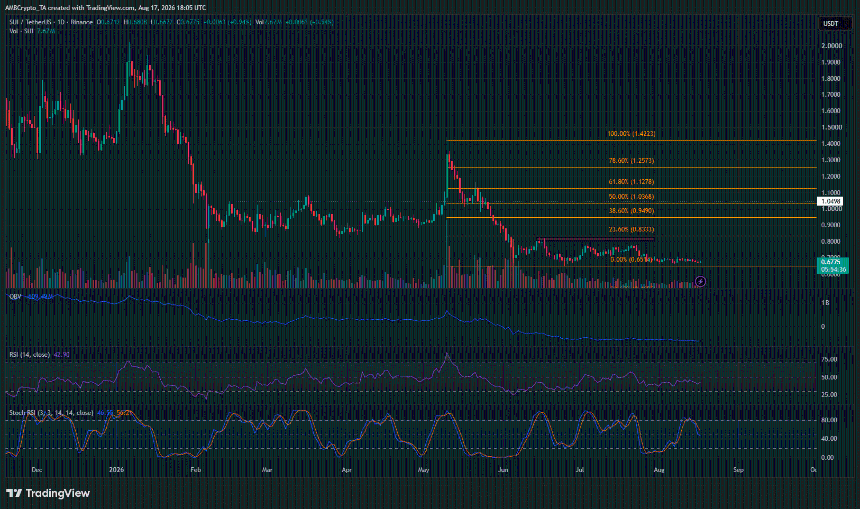Click the 25.00 RSI scale value
The height and width of the screenshot is (509, 860).
829,394
